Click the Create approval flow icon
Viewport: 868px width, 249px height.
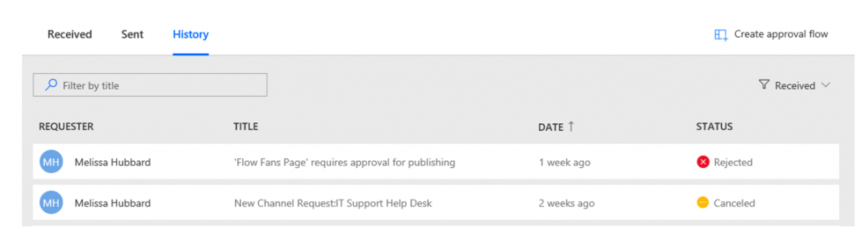point(721,35)
